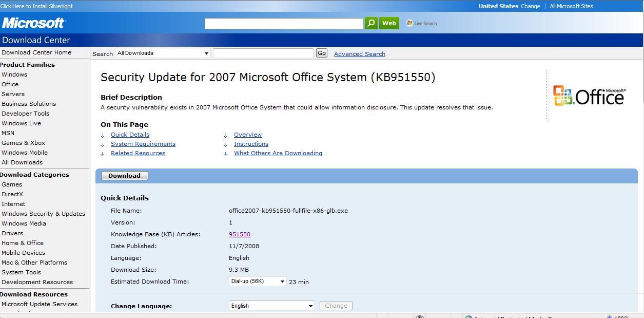This screenshot has width=644, height=318.
Task: Open the Games download category
Action: click(x=12, y=184)
